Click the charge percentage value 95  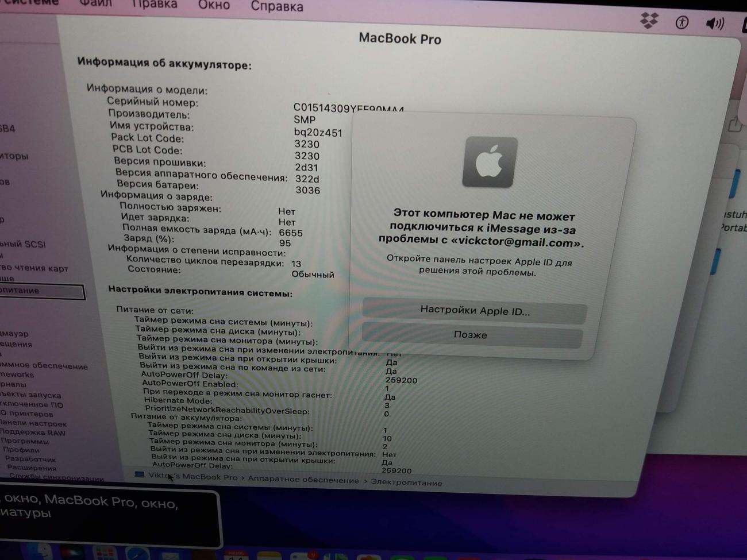point(285,243)
